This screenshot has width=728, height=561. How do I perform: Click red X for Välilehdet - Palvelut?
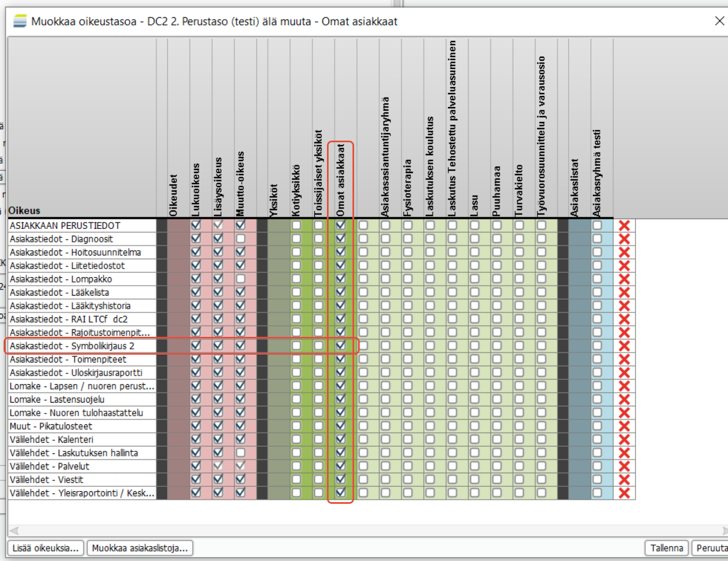(x=624, y=466)
